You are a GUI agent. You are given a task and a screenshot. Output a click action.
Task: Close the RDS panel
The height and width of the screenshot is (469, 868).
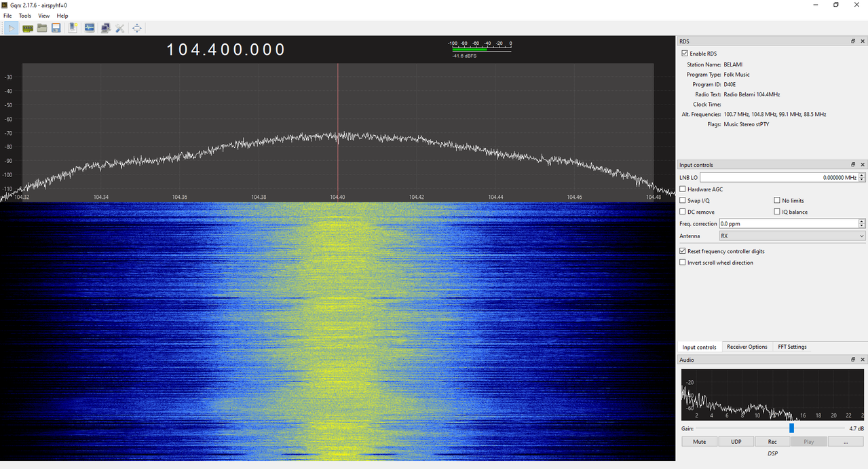click(863, 41)
